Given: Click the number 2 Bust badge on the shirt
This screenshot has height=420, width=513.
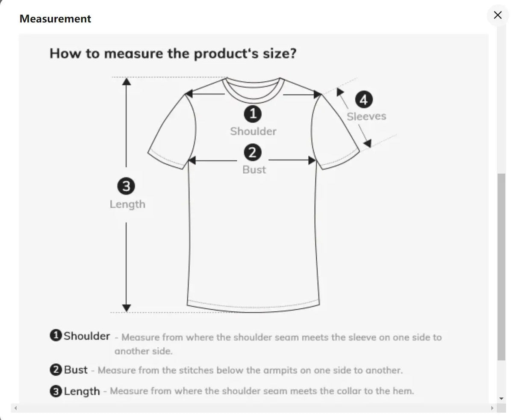Looking at the screenshot, I should (253, 152).
